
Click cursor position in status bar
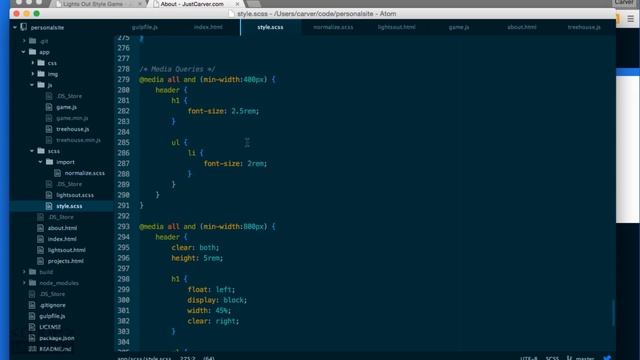pyautogui.click(x=188, y=358)
